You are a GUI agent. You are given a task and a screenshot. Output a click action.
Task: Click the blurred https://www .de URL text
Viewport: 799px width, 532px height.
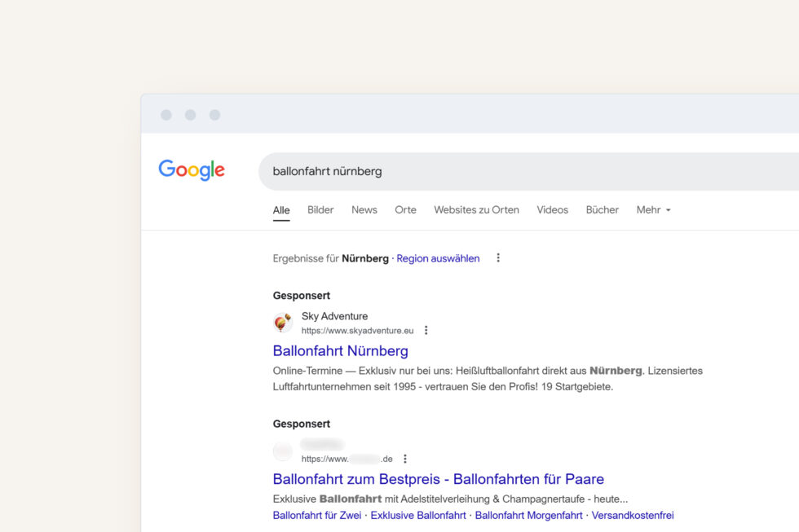[x=347, y=459]
